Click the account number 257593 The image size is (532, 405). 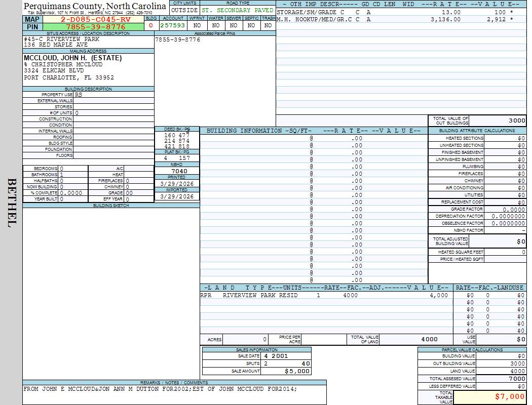(173, 25)
